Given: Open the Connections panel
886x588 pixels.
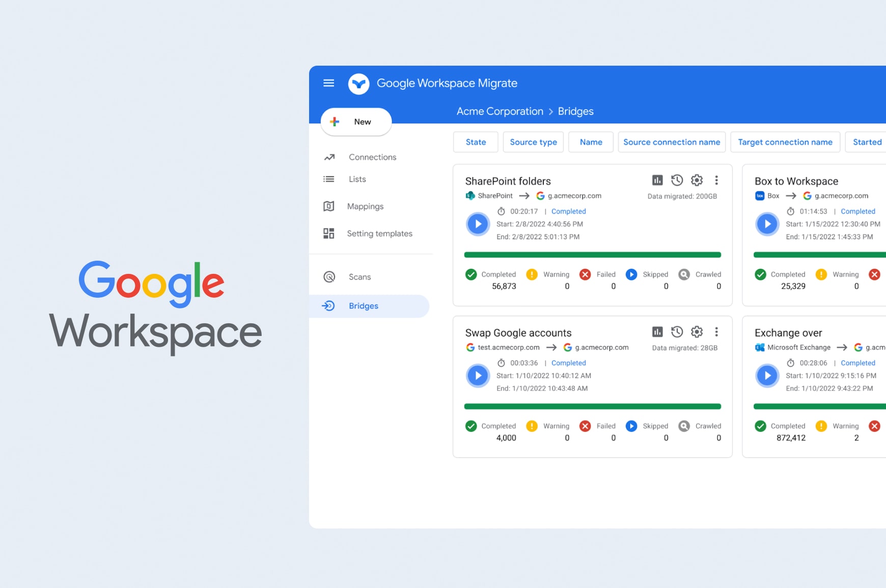Looking at the screenshot, I should pyautogui.click(x=372, y=157).
